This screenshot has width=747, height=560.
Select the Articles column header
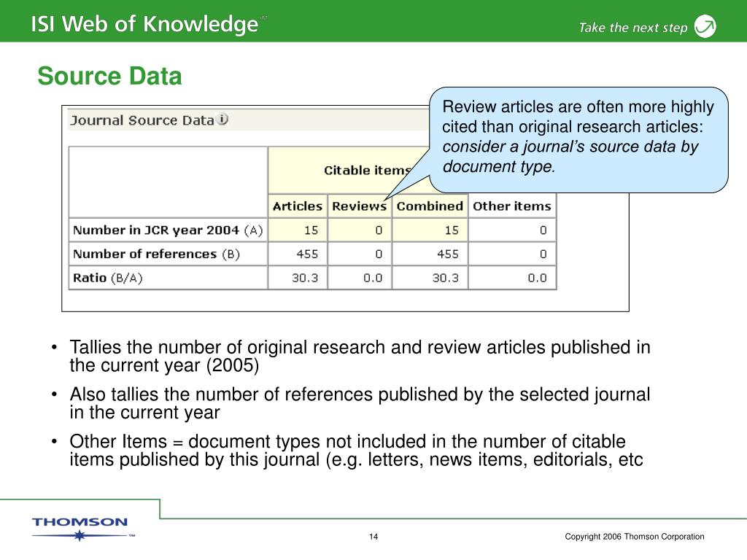[298, 206]
